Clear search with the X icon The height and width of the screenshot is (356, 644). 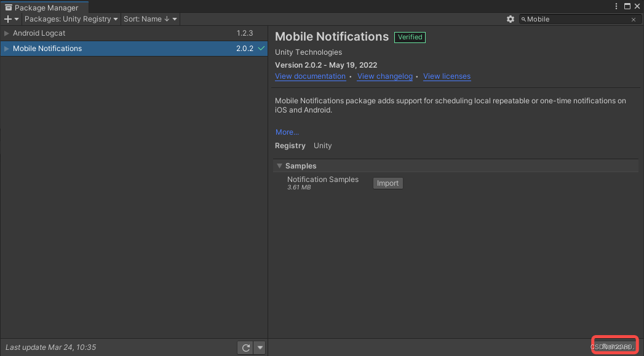(x=634, y=19)
